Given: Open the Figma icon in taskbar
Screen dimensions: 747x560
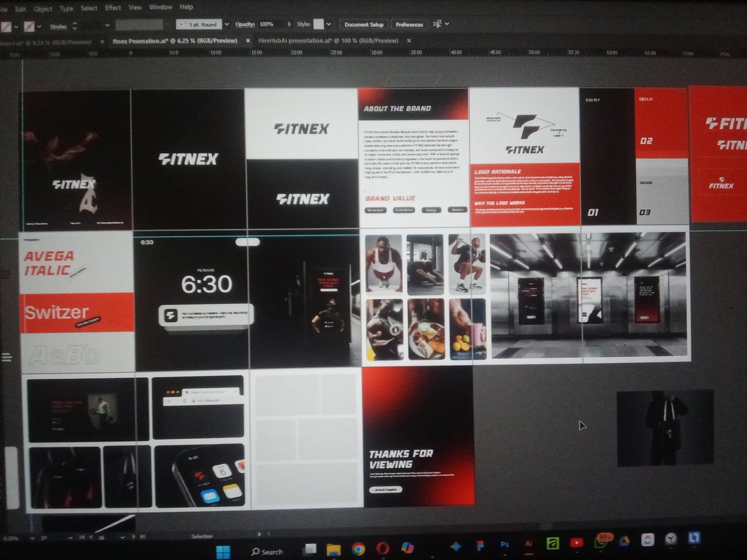Looking at the screenshot, I should (x=480, y=545).
